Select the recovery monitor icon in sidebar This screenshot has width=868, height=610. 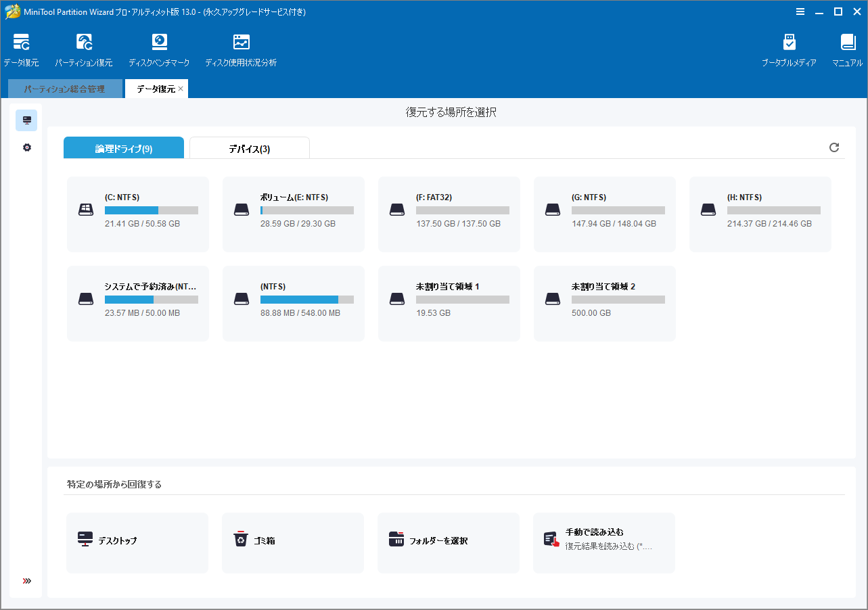[x=27, y=120]
